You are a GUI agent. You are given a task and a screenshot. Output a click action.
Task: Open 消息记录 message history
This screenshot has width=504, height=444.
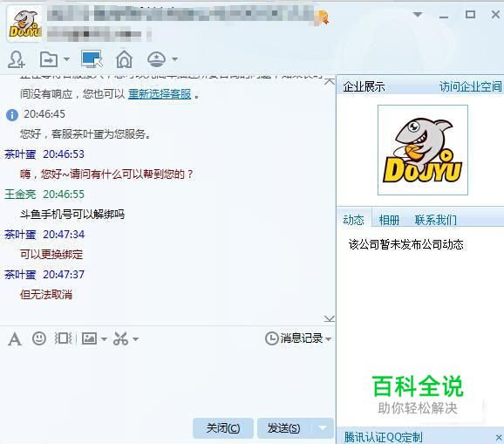click(294, 338)
